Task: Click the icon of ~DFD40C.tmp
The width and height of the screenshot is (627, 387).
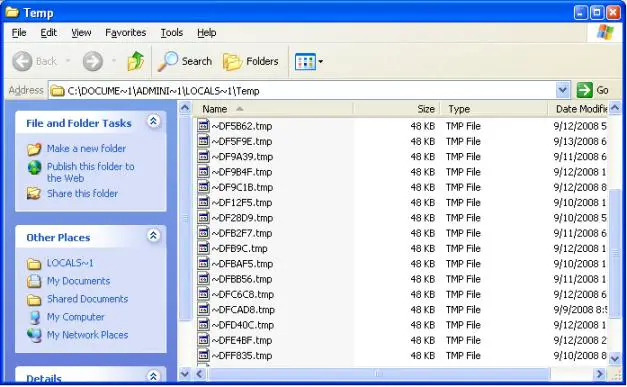Action: pyautogui.click(x=204, y=325)
